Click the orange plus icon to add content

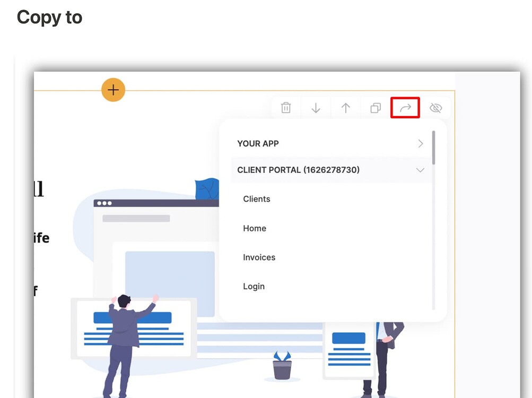pyautogui.click(x=113, y=90)
